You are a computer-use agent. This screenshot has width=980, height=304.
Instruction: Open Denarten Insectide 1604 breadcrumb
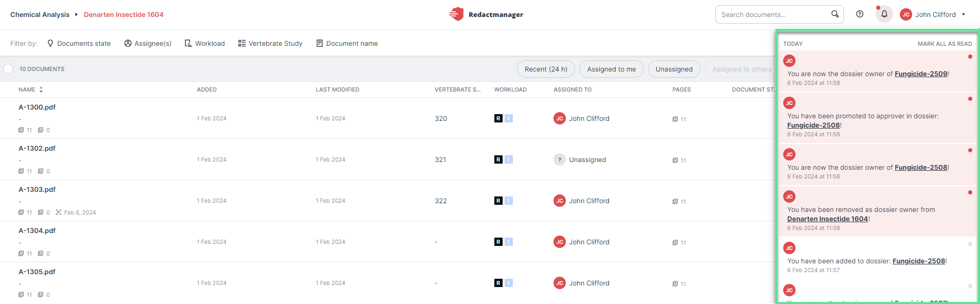[124, 14]
